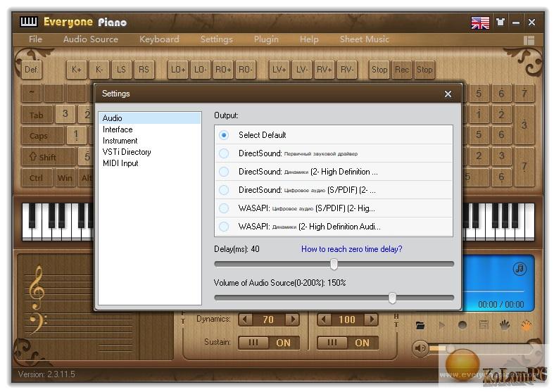The width and height of the screenshot is (554, 392).
Task: Decrease right Dynamics value 100 with left arrow
Action: point(324,320)
